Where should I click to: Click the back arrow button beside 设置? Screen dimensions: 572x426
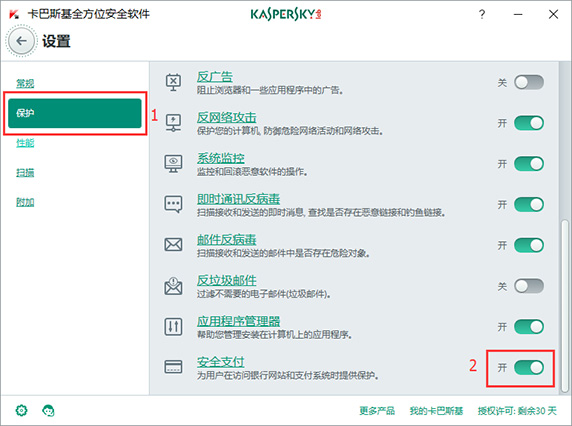click(x=22, y=41)
